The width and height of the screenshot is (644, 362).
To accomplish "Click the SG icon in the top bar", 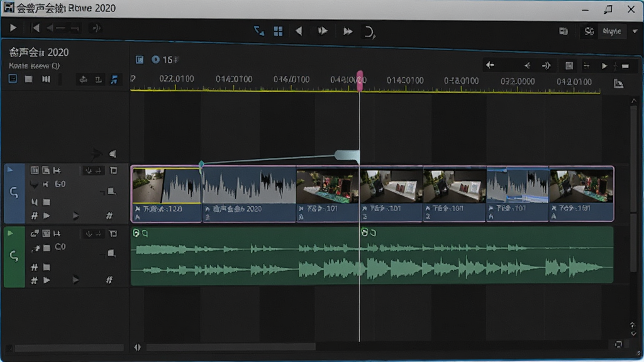I will (x=589, y=31).
